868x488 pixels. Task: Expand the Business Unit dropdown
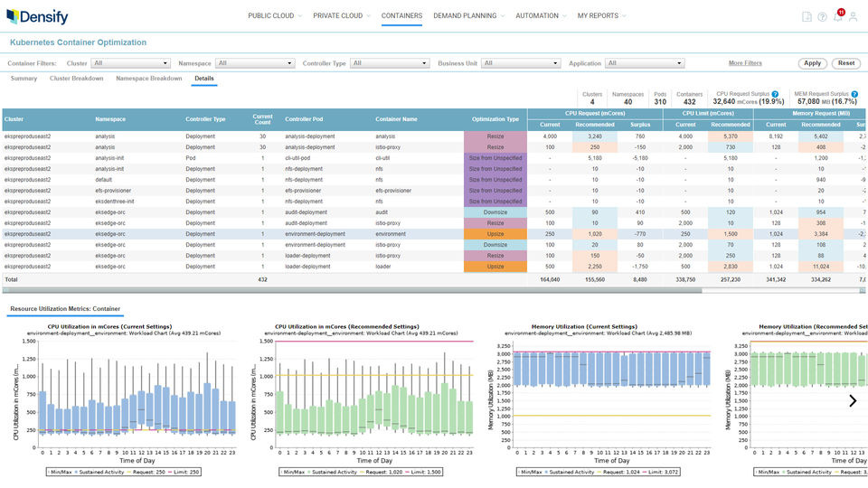coord(521,63)
